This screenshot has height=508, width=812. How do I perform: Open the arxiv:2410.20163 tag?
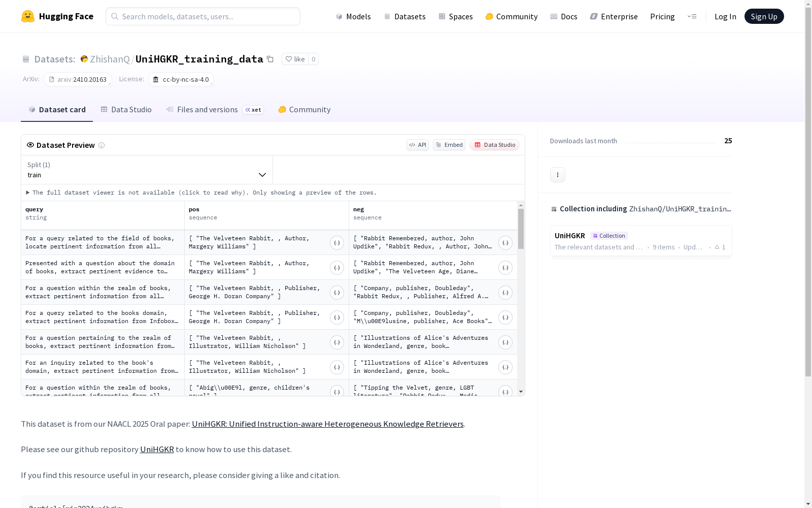78,79
